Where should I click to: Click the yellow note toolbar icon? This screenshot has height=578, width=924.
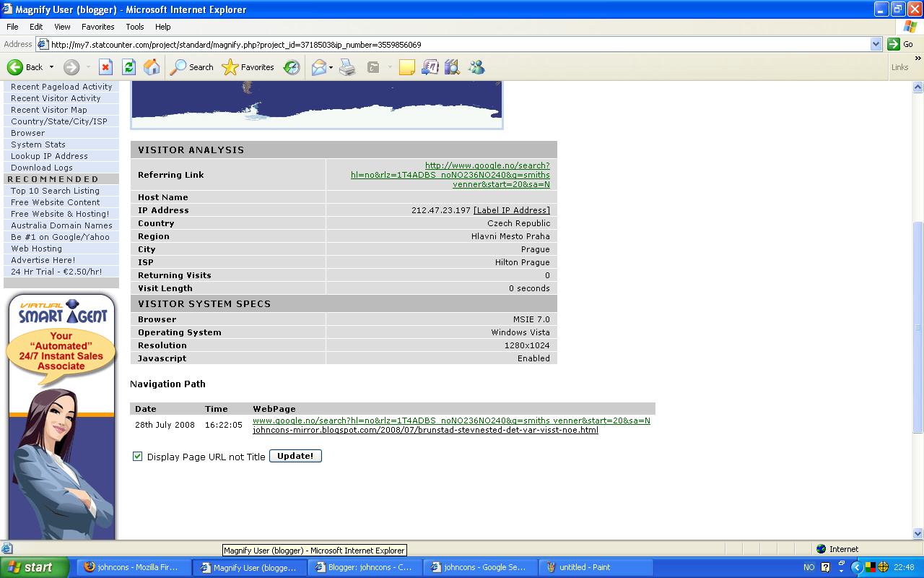click(407, 67)
